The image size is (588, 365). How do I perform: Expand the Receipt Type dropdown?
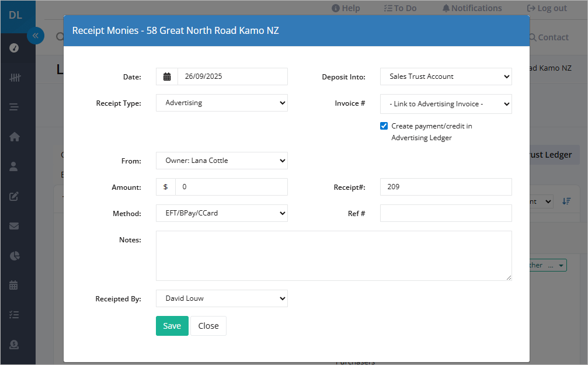222,103
